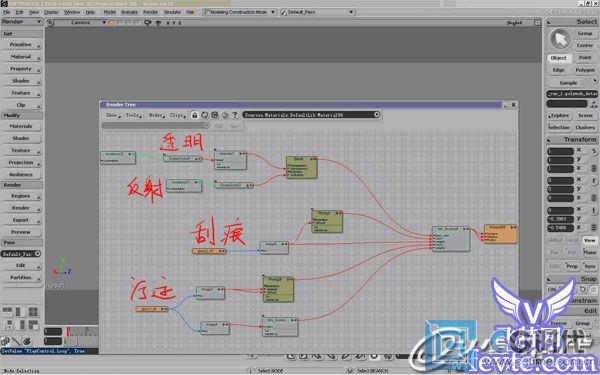Click the Explore button
600x375 pixels.
click(x=559, y=115)
